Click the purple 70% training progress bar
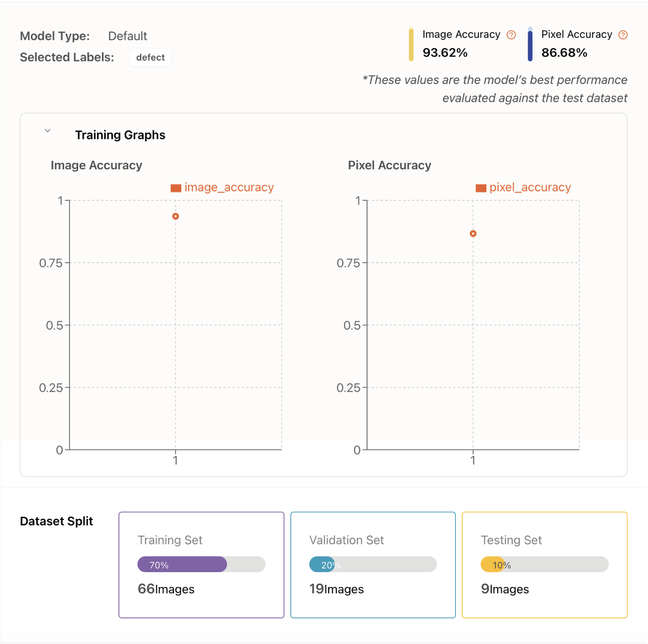 click(x=182, y=565)
